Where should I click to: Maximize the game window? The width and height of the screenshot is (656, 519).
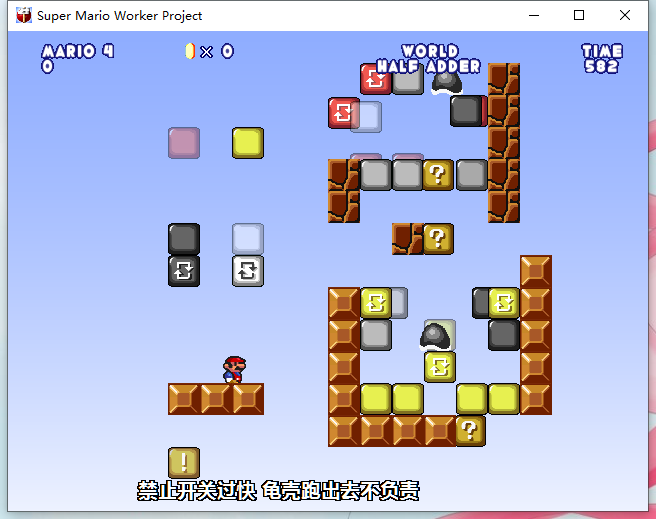[x=579, y=15]
